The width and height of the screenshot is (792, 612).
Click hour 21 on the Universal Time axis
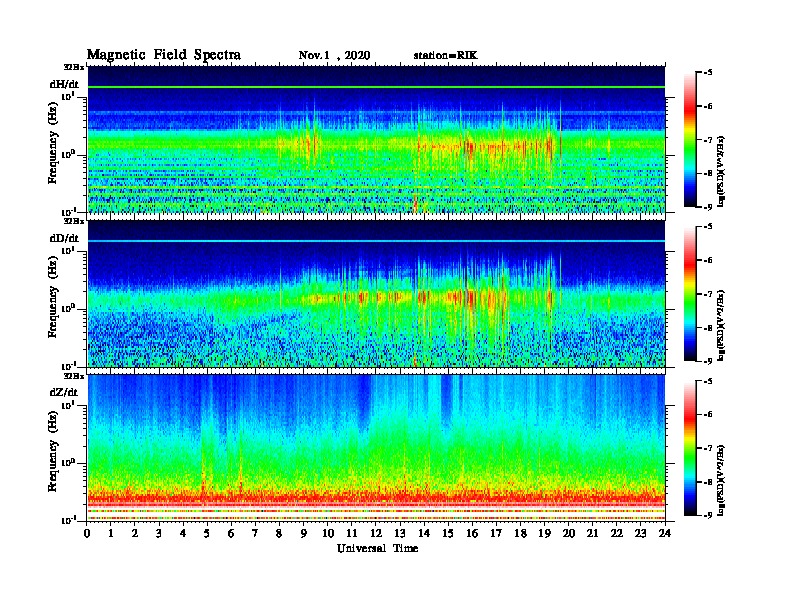[592, 534]
